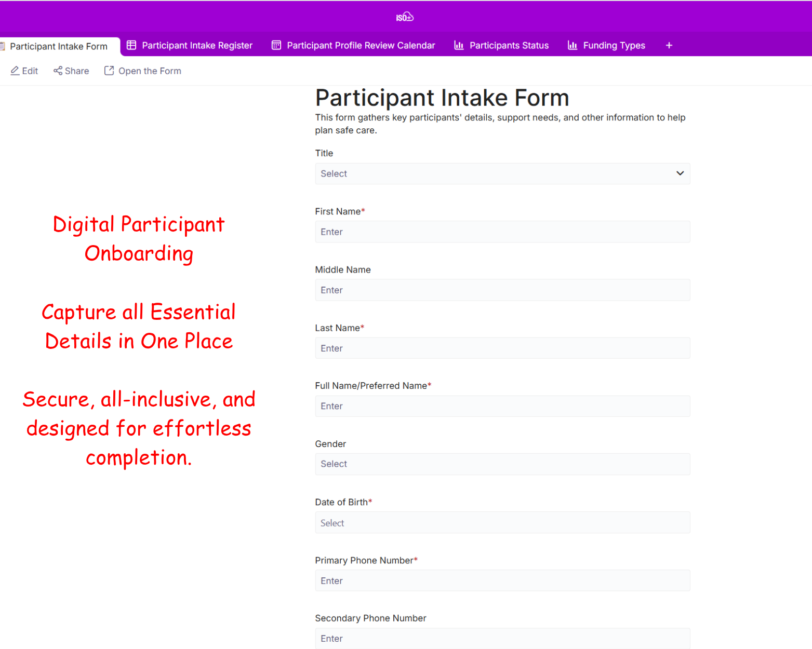Click the Open the Form icon
Viewport: 812px width, 649px height.
pyautogui.click(x=109, y=71)
